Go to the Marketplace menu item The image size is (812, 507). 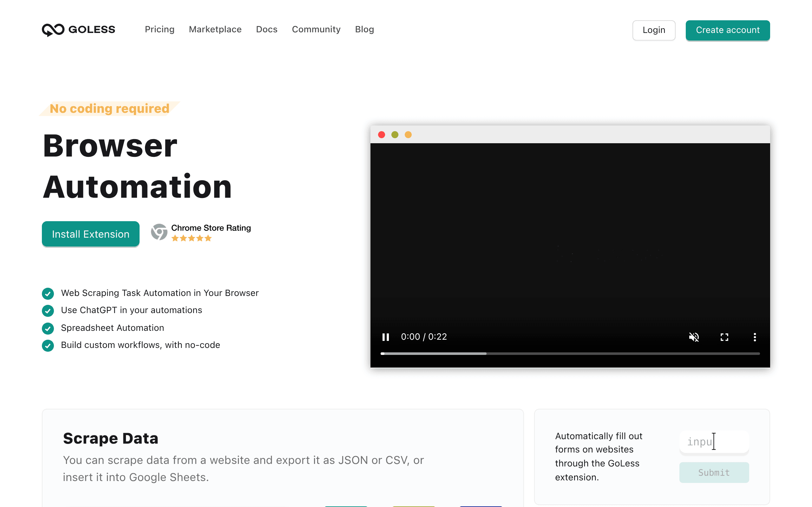215,29
